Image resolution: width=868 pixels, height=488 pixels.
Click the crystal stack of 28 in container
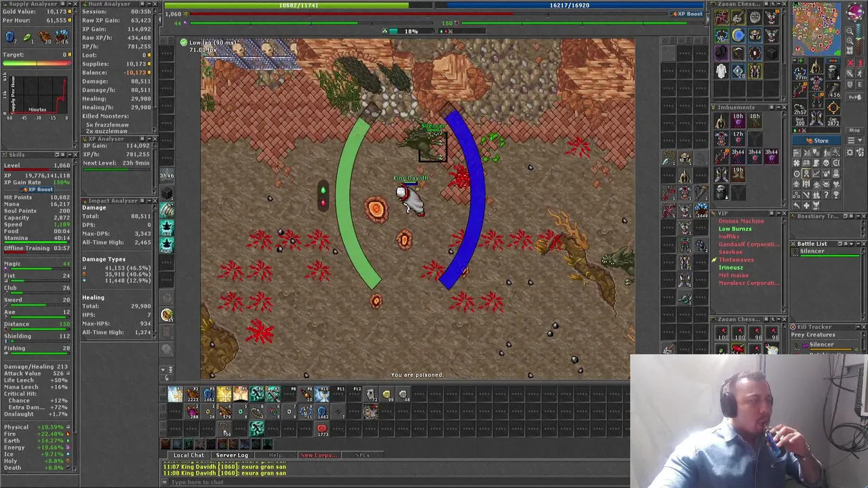point(738,70)
